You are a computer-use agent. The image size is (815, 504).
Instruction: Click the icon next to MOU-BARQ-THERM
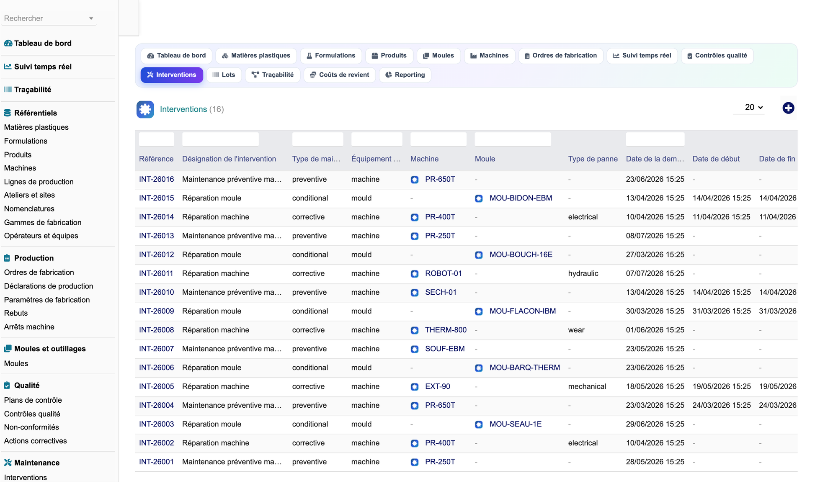coord(479,368)
